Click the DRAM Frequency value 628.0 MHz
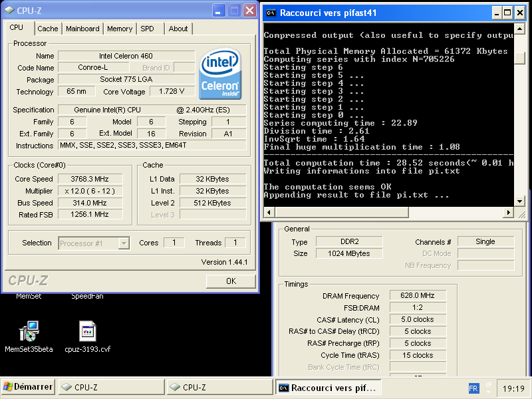The image size is (532, 399). (x=418, y=295)
